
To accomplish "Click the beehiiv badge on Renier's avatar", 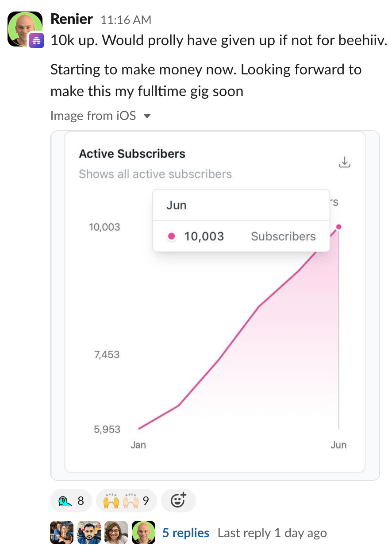I will pos(37,41).
